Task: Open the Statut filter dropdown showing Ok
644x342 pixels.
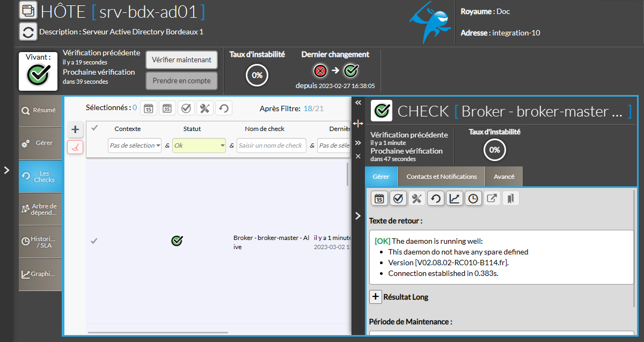Action: click(x=199, y=145)
